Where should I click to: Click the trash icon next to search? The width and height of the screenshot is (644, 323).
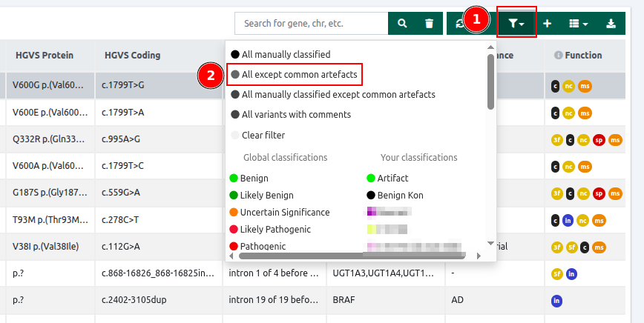click(x=429, y=24)
